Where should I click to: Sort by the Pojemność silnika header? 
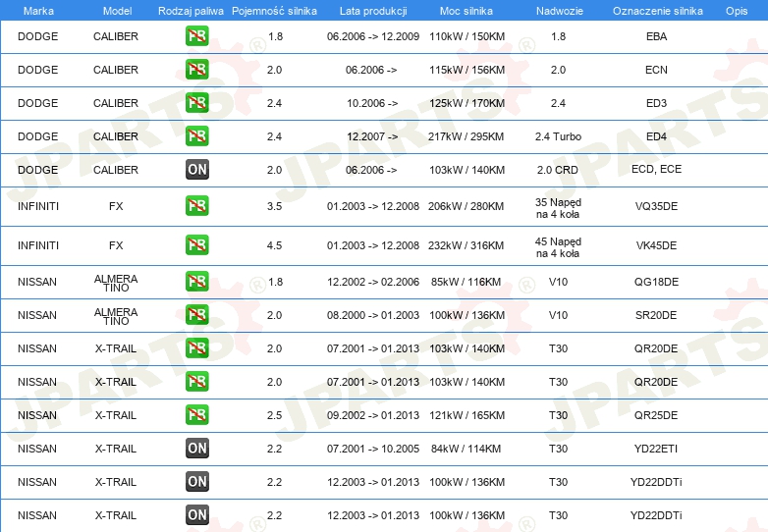point(274,10)
